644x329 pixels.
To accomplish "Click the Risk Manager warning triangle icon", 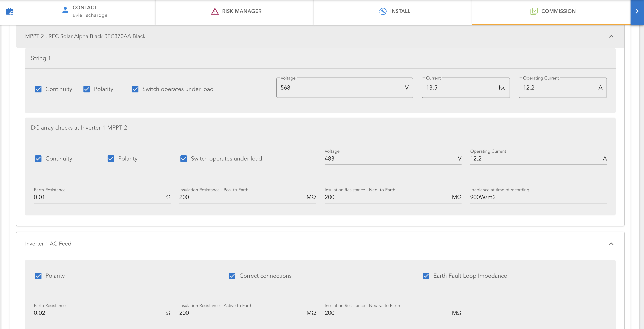I will (x=215, y=11).
